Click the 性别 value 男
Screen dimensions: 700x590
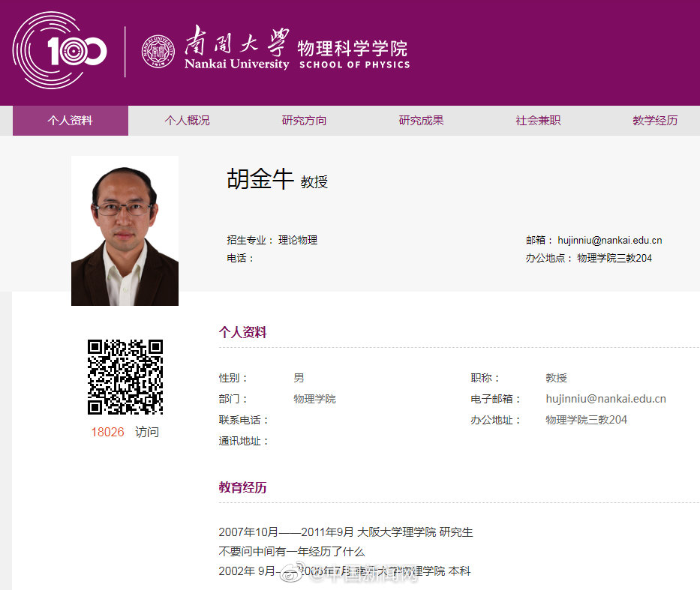299,378
